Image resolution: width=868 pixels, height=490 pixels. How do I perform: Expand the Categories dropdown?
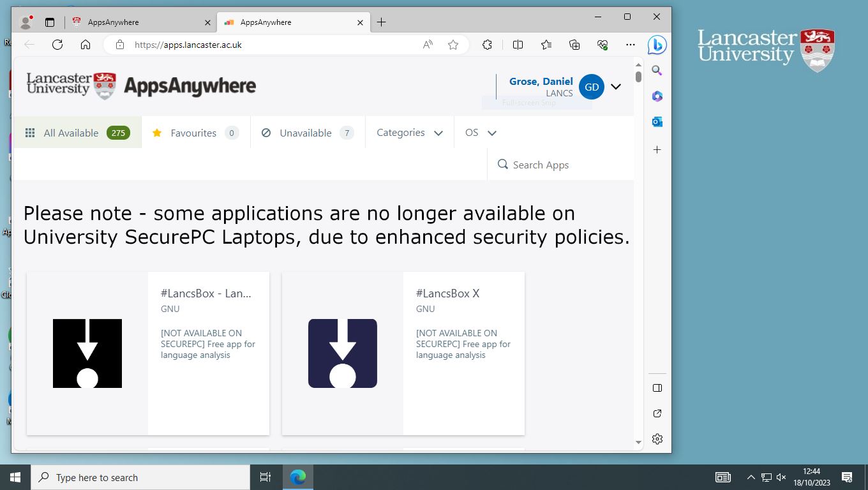(409, 133)
